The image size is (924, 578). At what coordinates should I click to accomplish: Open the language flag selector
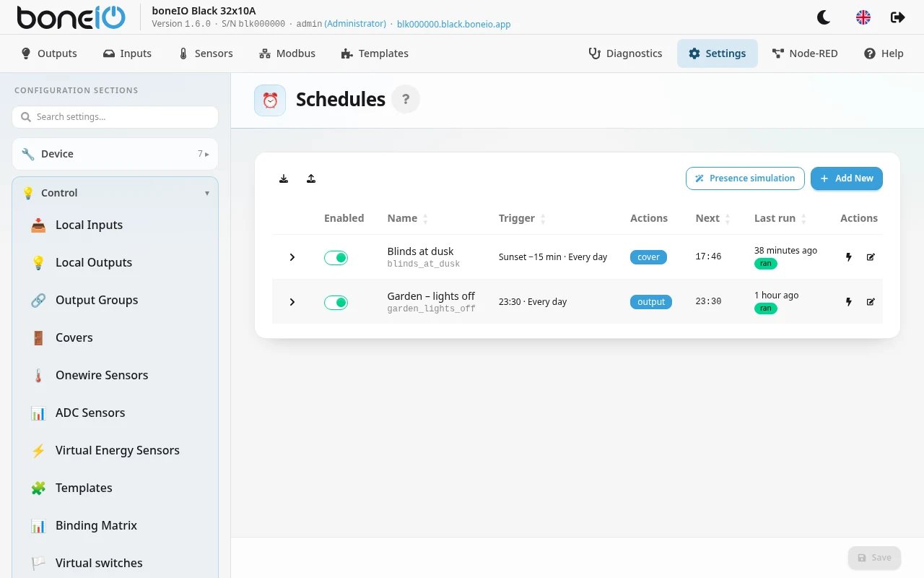click(x=863, y=17)
